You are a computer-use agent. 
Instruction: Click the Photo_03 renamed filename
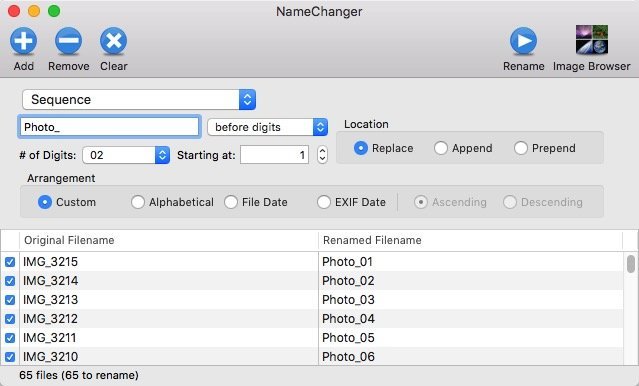pyautogui.click(x=348, y=300)
